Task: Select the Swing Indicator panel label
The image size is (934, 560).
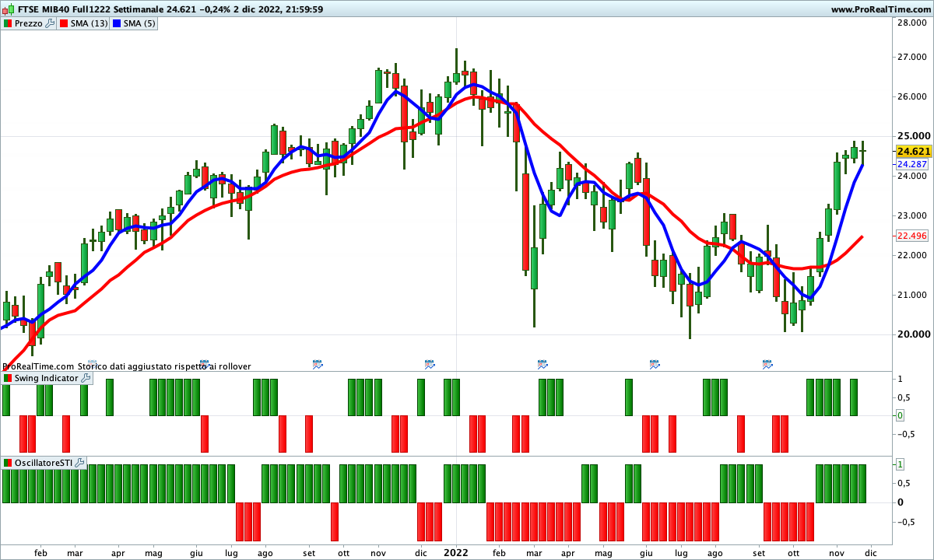Action: 47,378
